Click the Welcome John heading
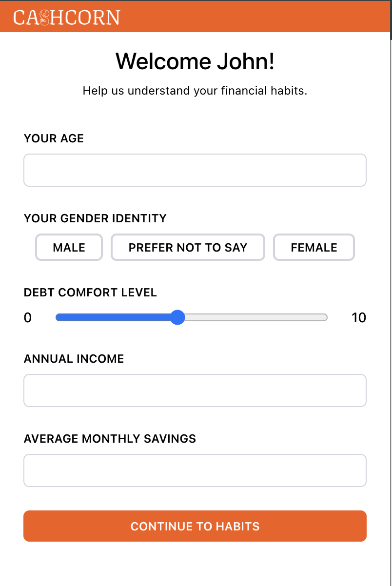 point(195,61)
